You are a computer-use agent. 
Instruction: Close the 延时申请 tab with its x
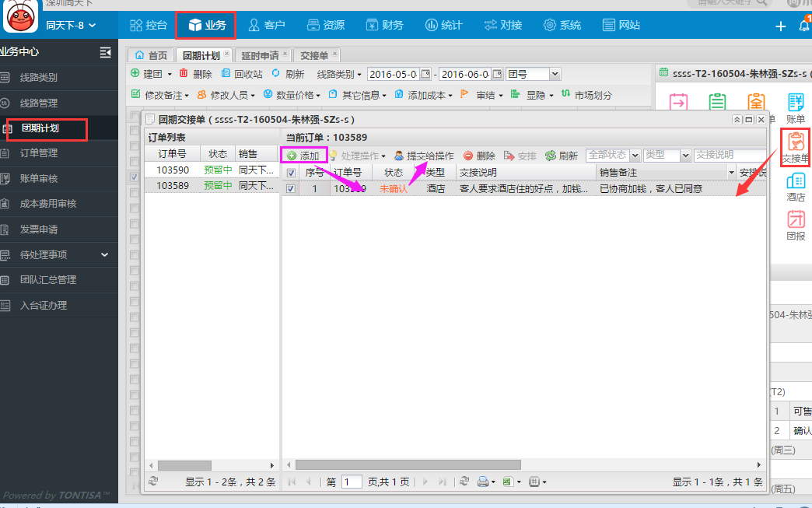point(285,54)
